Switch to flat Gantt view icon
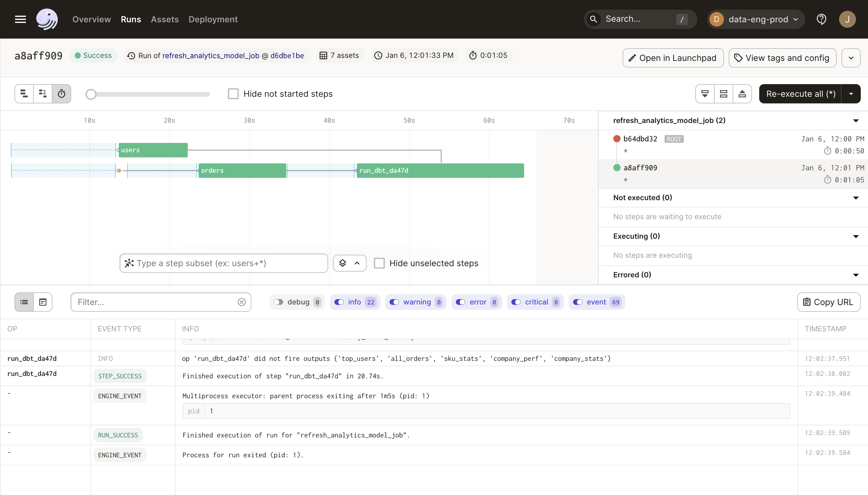 24,93
